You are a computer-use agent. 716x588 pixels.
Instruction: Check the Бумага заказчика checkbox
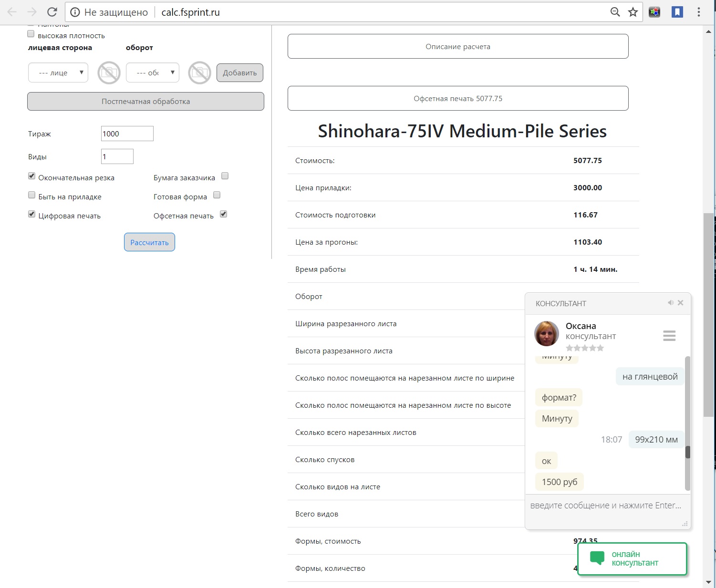coord(225,176)
